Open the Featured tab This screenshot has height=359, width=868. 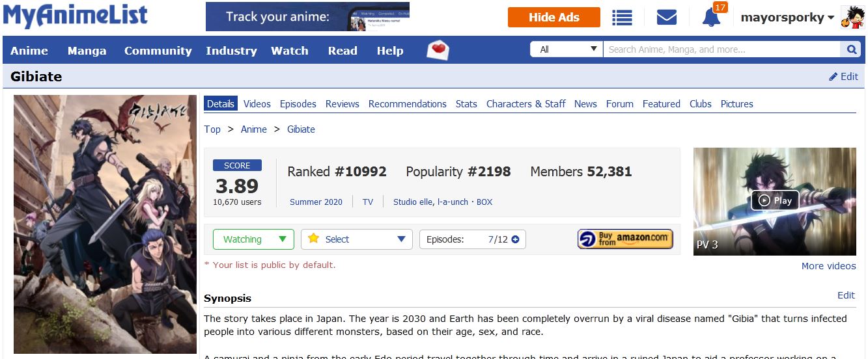pyautogui.click(x=662, y=104)
